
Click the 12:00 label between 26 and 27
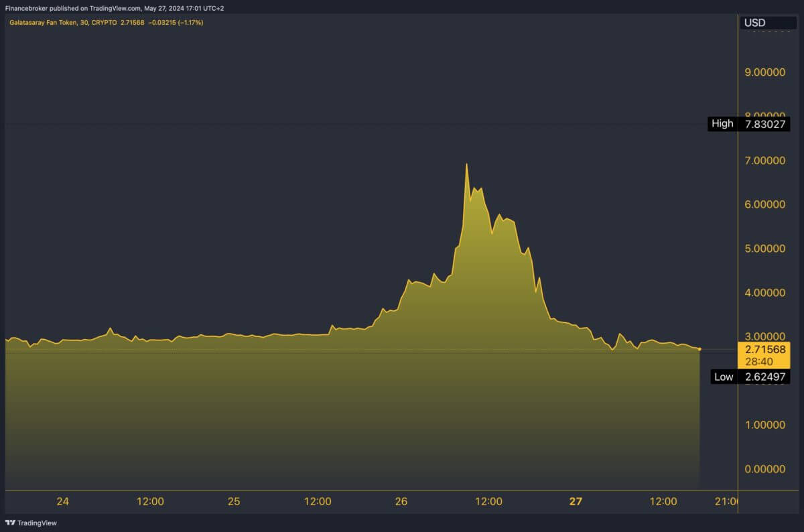click(x=489, y=501)
